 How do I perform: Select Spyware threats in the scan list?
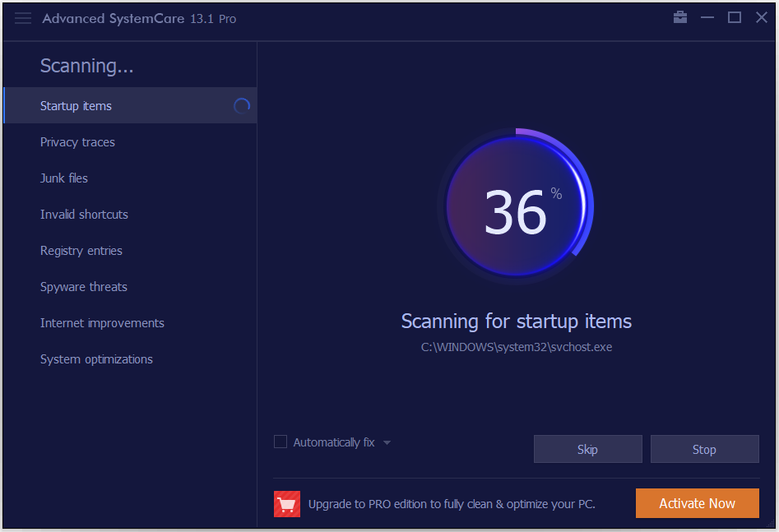tap(130, 287)
